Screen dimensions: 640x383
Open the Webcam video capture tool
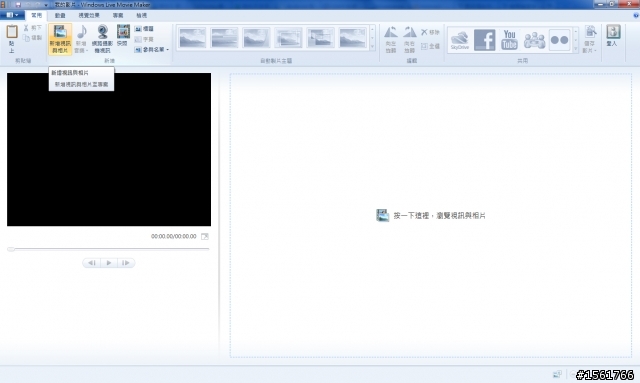102,39
